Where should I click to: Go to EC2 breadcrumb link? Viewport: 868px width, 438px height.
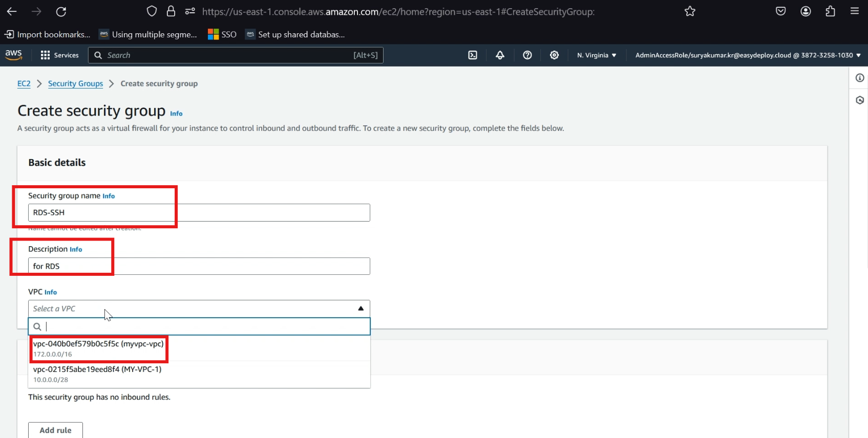pos(24,83)
